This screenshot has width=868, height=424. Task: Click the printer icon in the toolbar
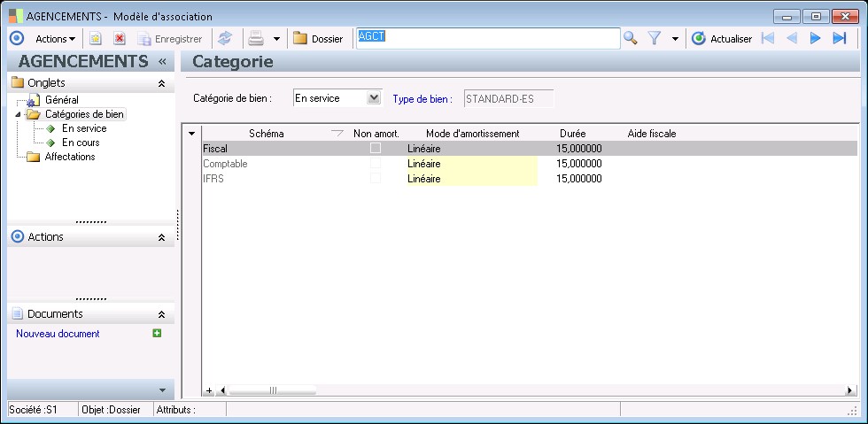click(x=256, y=39)
